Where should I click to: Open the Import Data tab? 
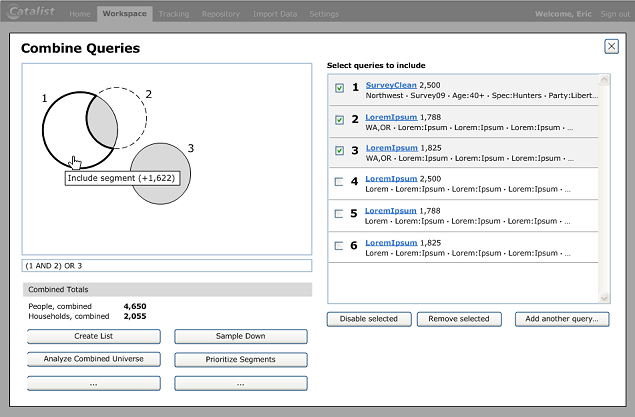(274, 14)
